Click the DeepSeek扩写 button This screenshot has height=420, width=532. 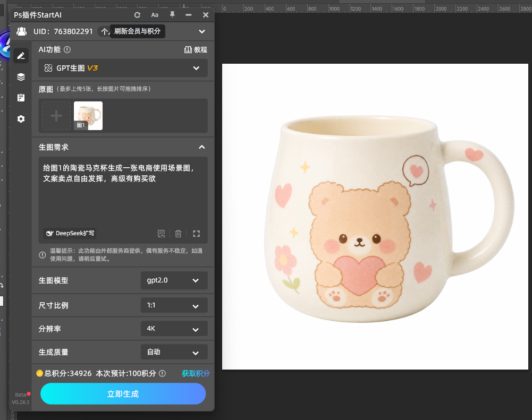click(70, 233)
